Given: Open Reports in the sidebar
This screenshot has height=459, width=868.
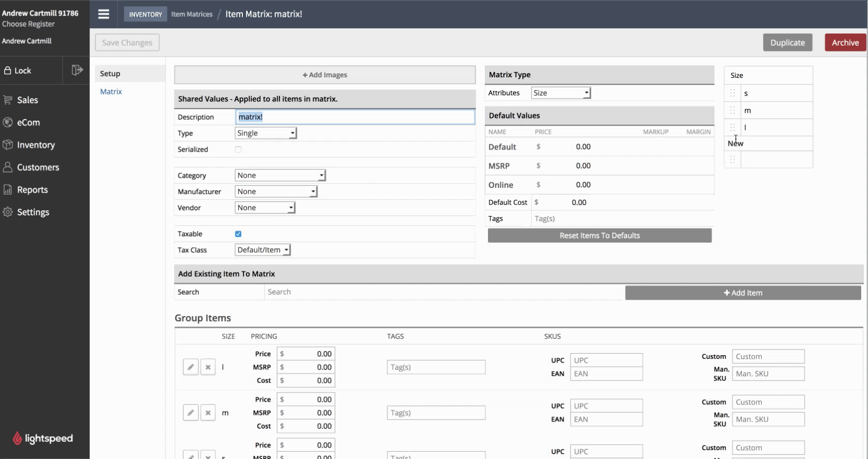Looking at the screenshot, I should [x=32, y=190].
